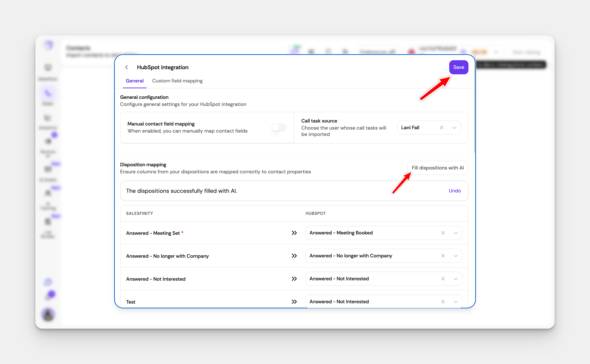Click the user avatar in sidebar
The image size is (590, 364).
[x=48, y=314]
